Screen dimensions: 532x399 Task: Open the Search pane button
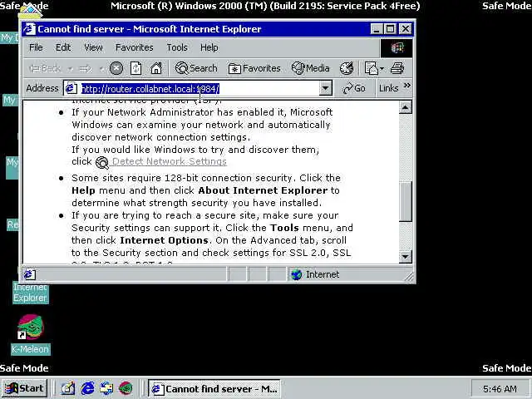click(x=196, y=68)
